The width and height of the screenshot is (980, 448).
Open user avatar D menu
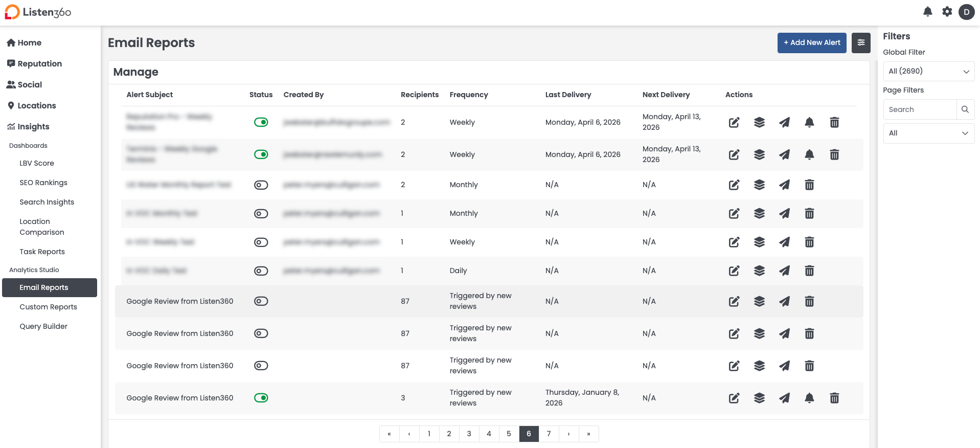click(966, 12)
